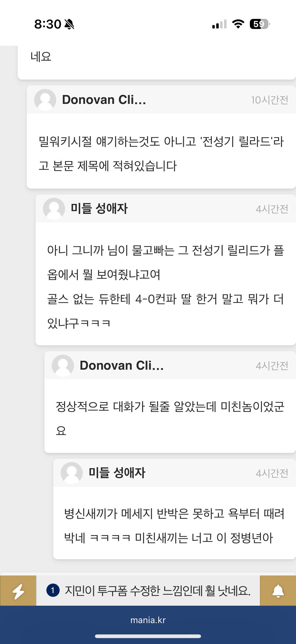
Task: Tap the silent mode bell icon in status bar
Action: 69,24
